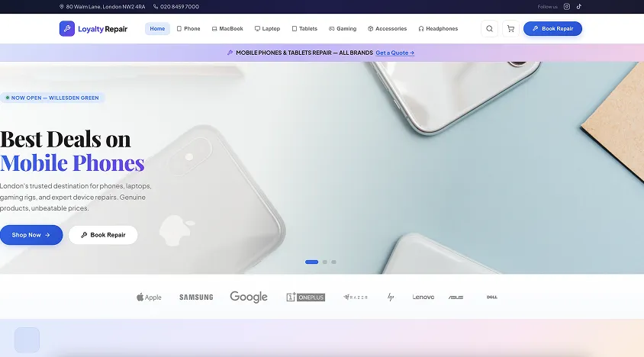Click the Apple brand logo
This screenshot has height=357, width=644.
(x=149, y=297)
